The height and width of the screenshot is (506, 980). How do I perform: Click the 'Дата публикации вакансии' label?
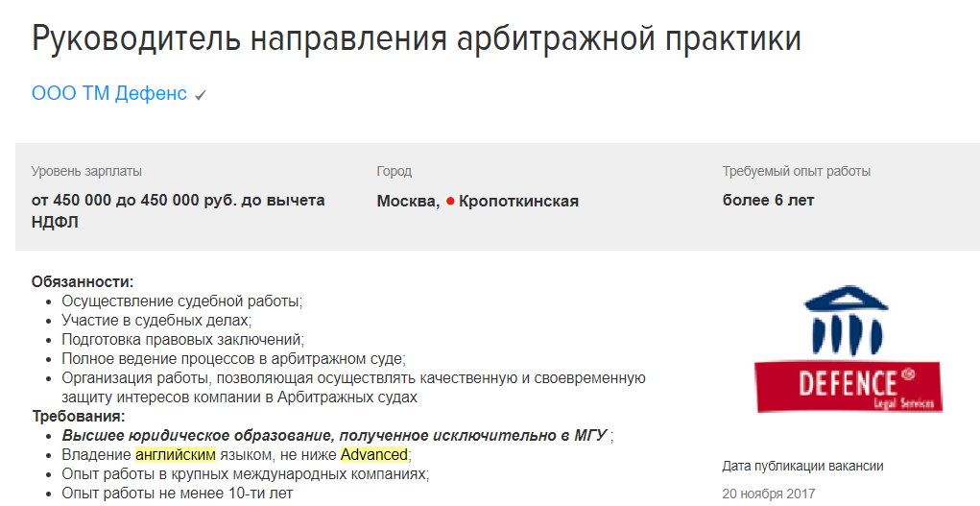[802, 466]
